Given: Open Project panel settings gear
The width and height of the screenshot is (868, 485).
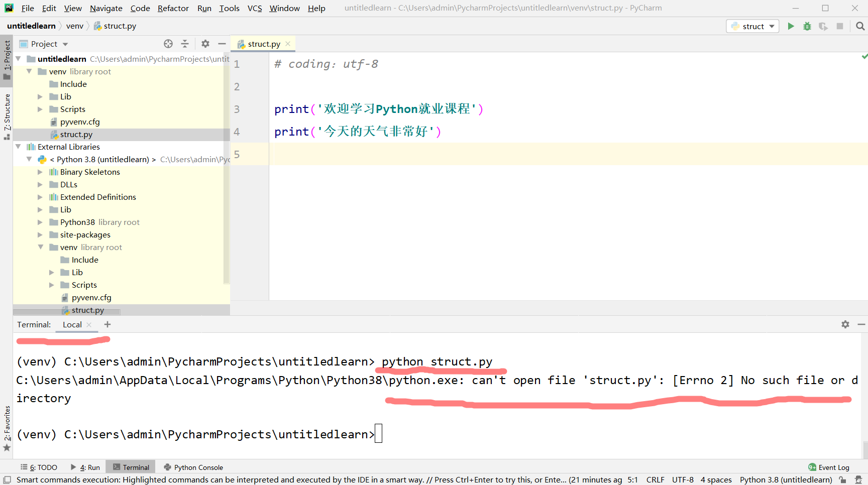Looking at the screenshot, I should tap(205, 44).
